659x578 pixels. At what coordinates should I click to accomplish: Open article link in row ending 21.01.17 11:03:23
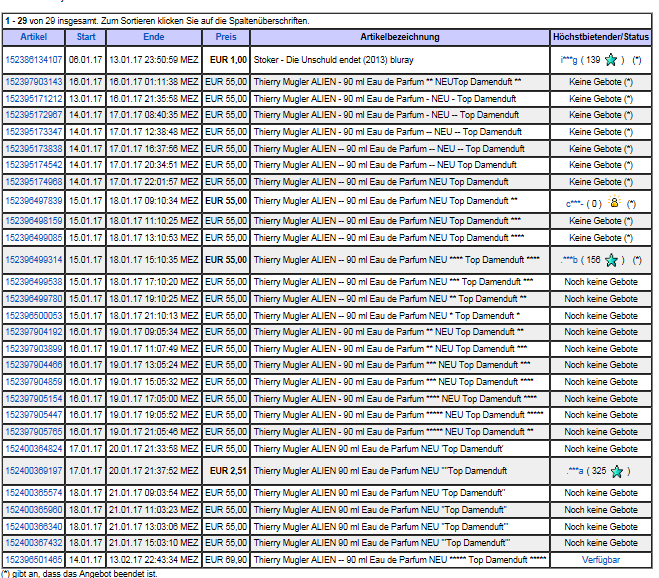pos(34,510)
